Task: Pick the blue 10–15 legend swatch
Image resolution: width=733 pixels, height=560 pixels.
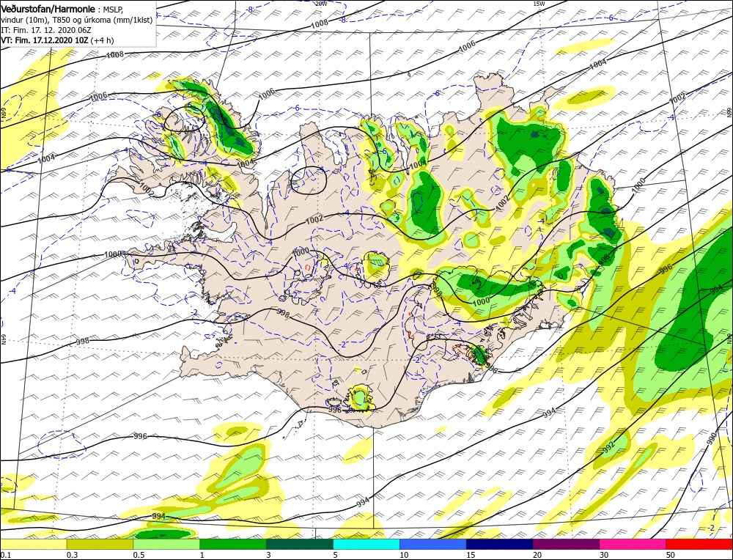Action: point(433,544)
